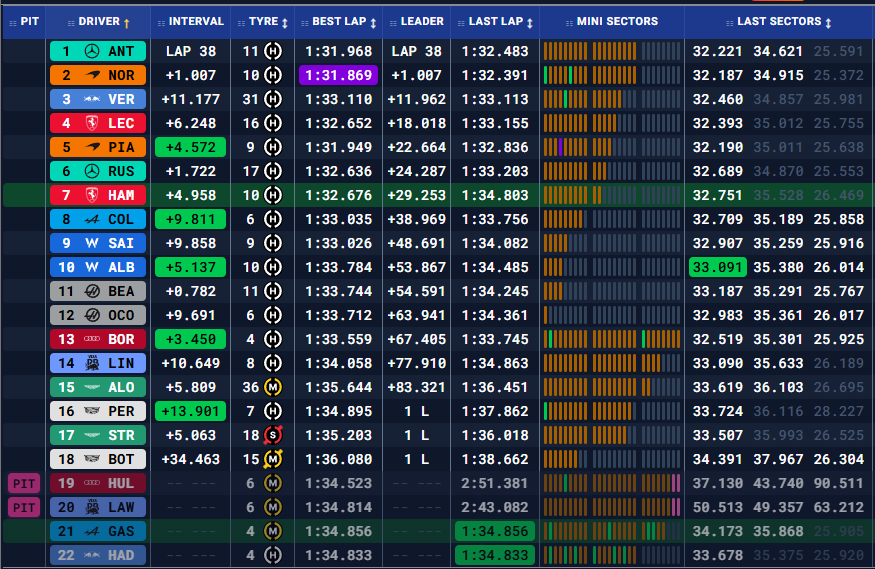Click the sector time 37.967 for BOT
875x569 pixels.
click(x=778, y=459)
